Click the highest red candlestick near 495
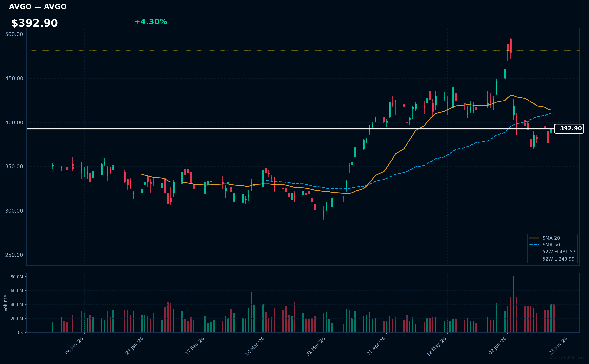The width and height of the screenshot is (589, 364). 511,46
